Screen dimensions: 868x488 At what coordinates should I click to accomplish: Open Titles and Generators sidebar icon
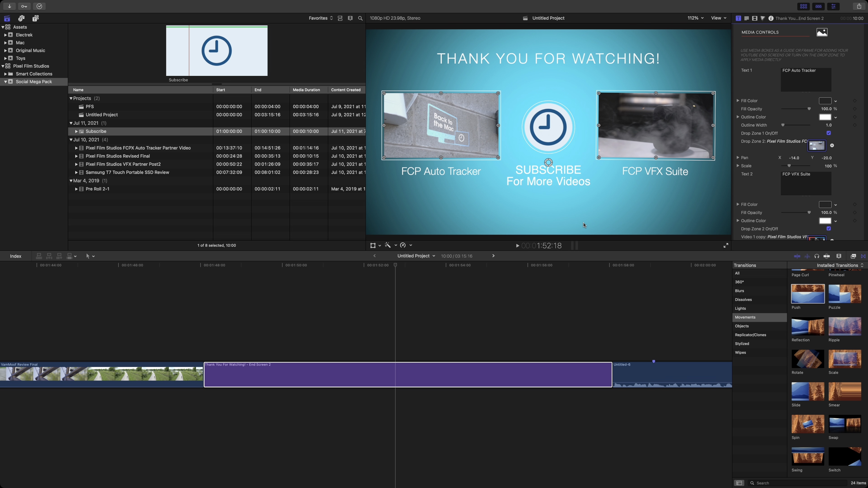pos(35,18)
